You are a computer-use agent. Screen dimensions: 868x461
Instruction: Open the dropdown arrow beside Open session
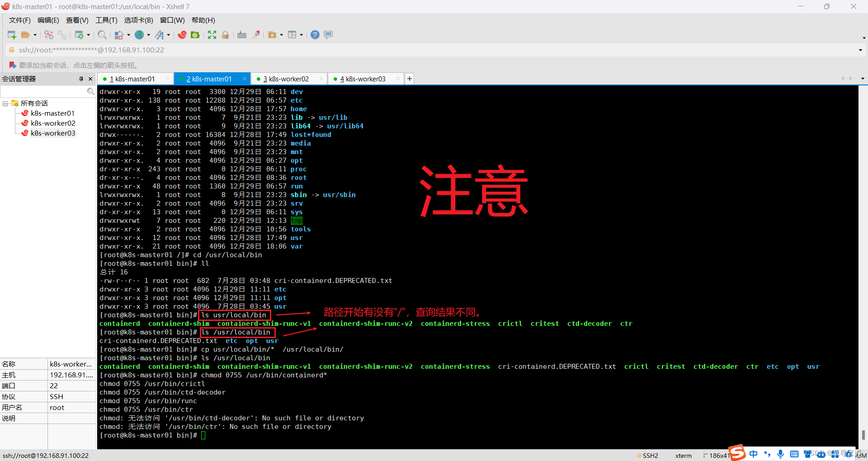(35, 35)
